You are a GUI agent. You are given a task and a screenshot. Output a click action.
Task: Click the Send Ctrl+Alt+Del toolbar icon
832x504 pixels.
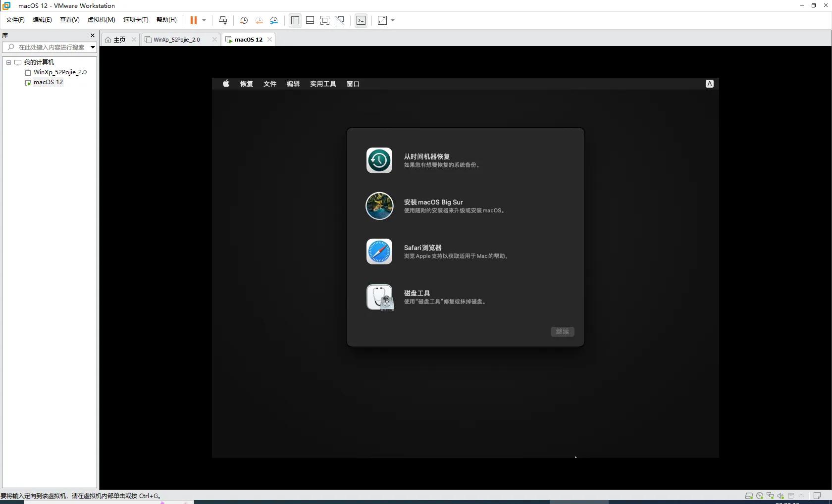[x=223, y=20]
